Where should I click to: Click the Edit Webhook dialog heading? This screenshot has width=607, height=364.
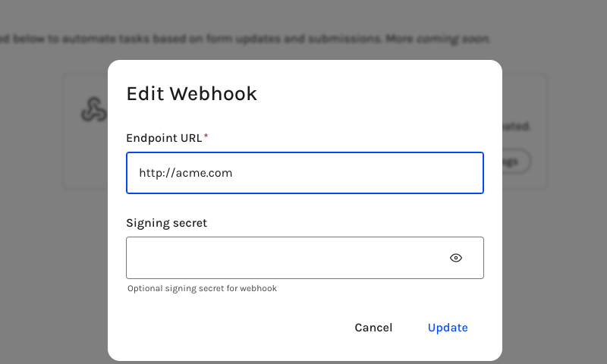coord(192,93)
